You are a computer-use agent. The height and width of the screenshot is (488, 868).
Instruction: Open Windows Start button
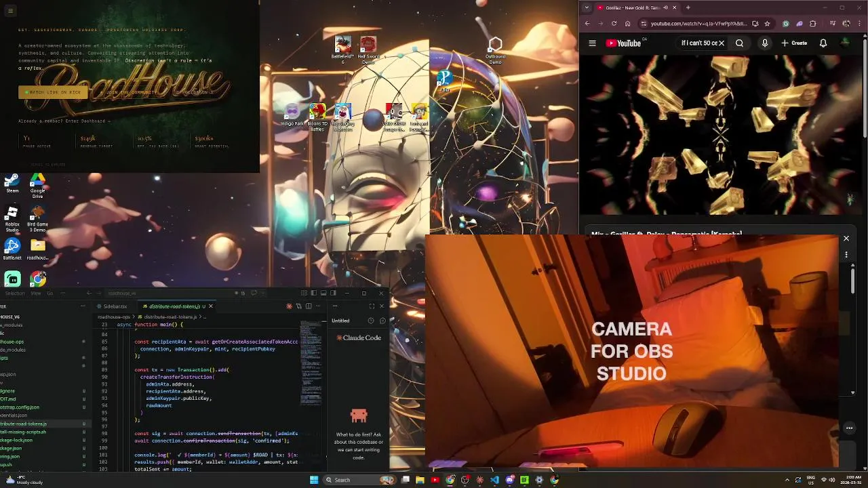pyautogui.click(x=314, y=480)
